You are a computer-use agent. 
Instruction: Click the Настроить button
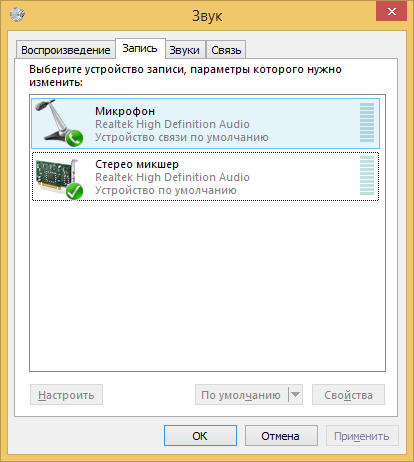tap(66, 395)
